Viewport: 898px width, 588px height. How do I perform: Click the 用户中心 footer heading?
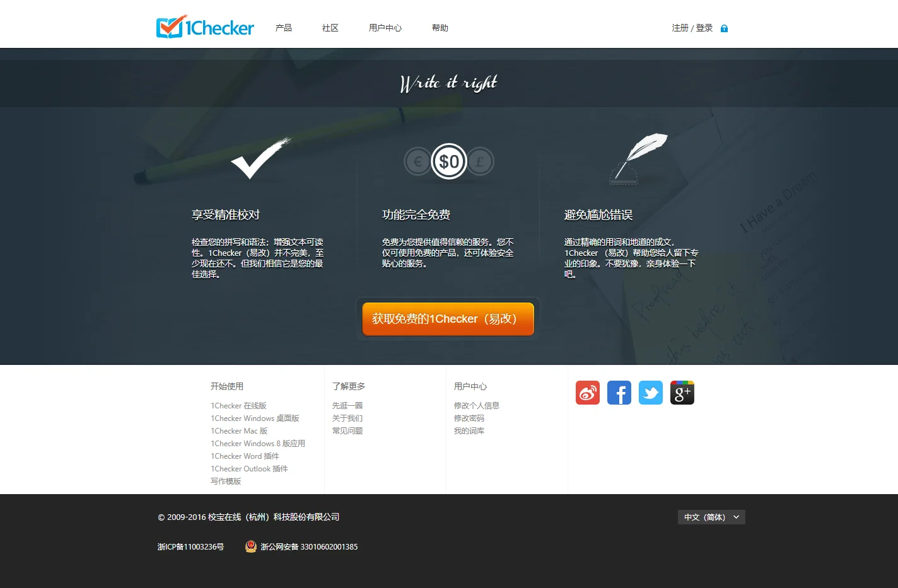[470, 386]
